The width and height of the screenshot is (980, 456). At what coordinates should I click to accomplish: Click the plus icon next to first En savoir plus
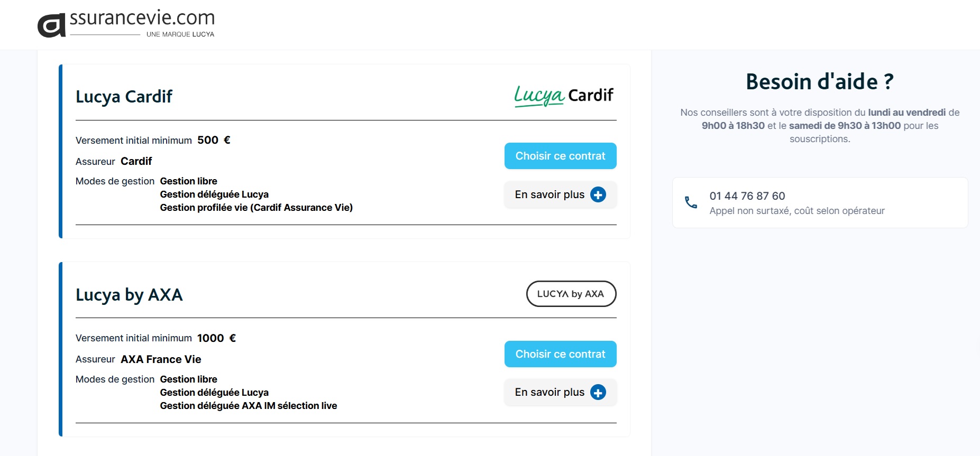597,194
